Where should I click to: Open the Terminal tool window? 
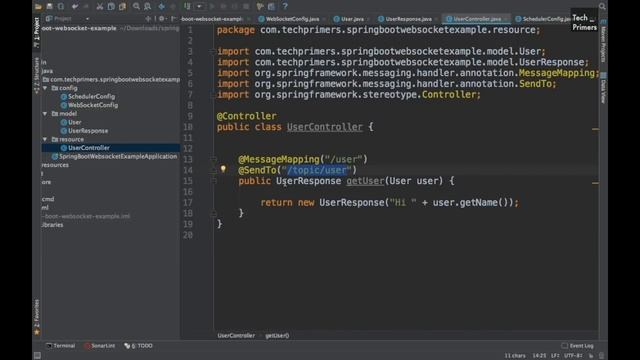(x=60, y=346)
